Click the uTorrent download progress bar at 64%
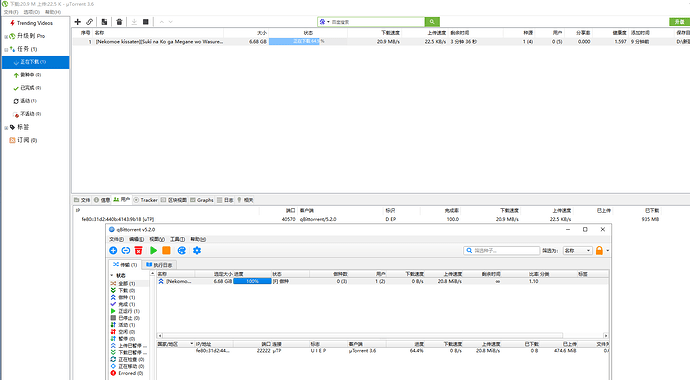Screen dimensions: 690x380 pyautogui.click(x=308, y=42)
